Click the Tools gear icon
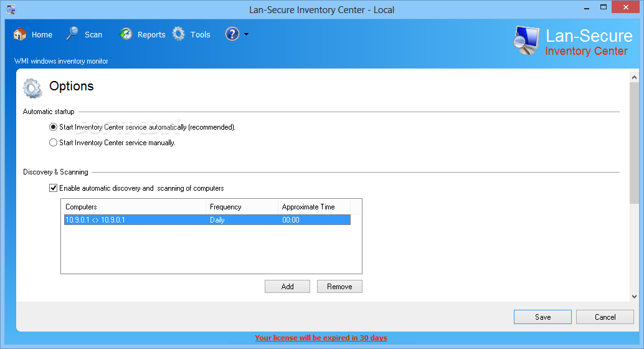 click(x=179, y=34)
